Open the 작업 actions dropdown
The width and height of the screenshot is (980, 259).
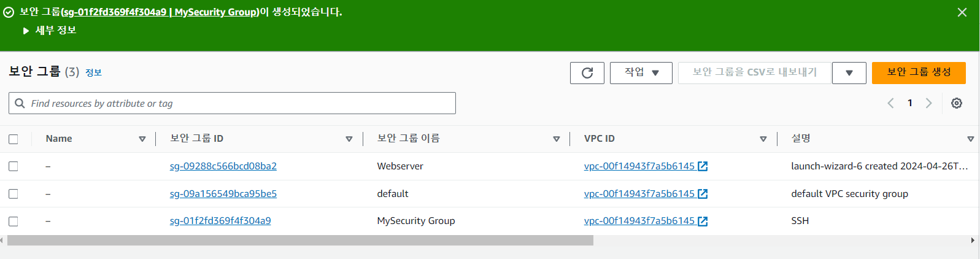641,73
